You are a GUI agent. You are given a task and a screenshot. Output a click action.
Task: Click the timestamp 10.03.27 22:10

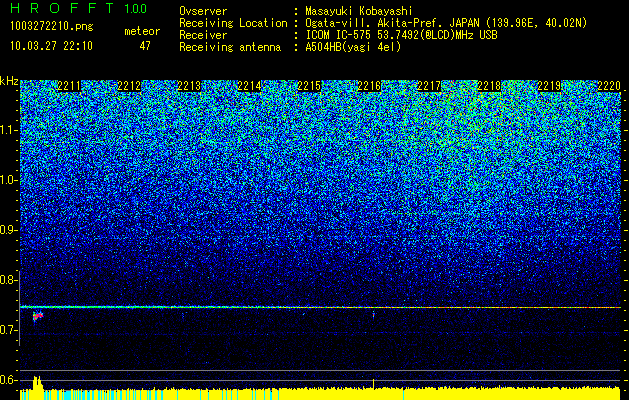(x=51, y=46)
